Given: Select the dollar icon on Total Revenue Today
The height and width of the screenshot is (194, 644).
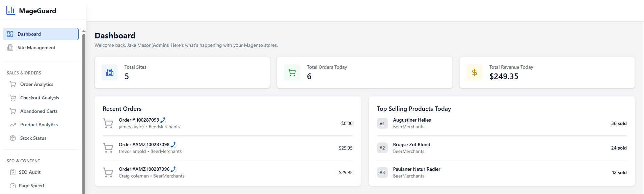Looking at the screenshot, I should coord(474,72).
